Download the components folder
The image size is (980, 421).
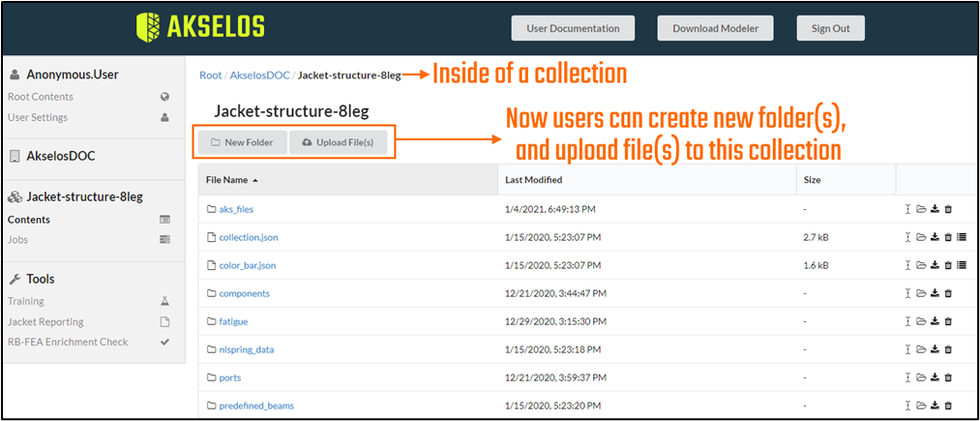[935, 293]
